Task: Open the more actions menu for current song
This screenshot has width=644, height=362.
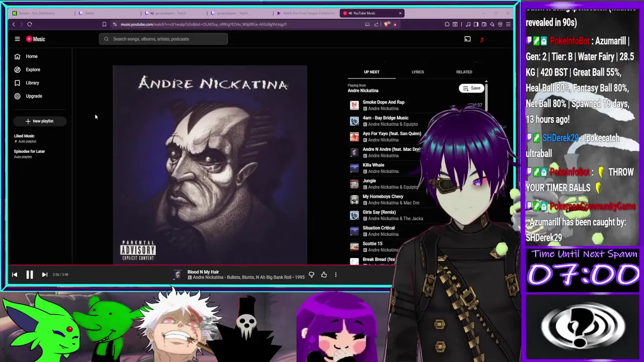Action: [336, 275]
